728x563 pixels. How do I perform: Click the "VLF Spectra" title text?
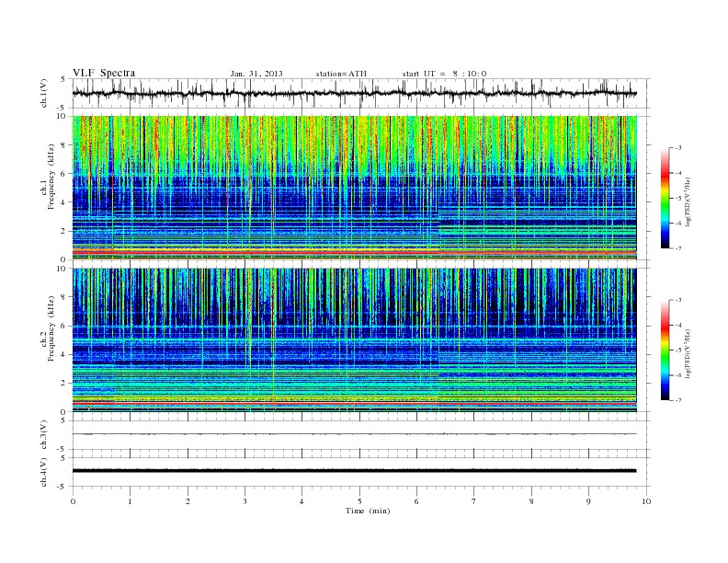coord(104,73)
